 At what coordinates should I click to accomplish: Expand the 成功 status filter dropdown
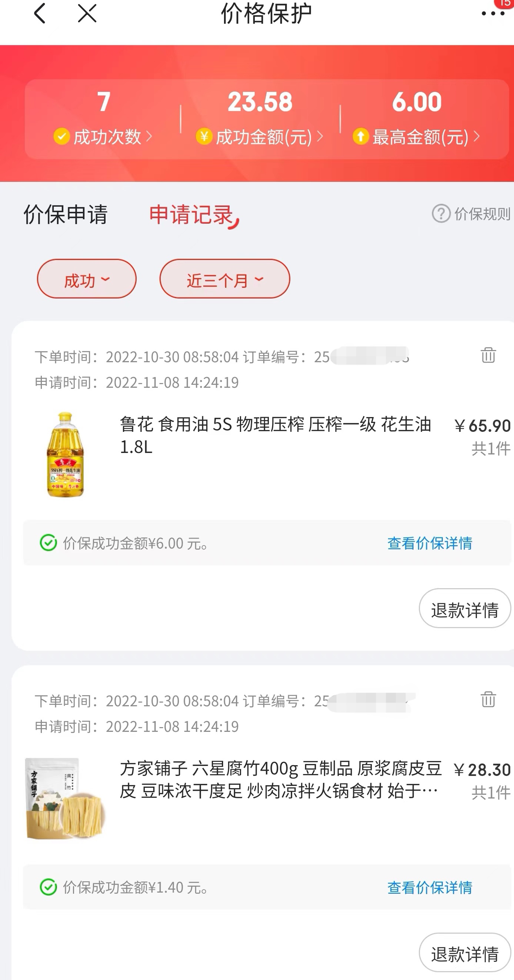click(x=87, y=279)
